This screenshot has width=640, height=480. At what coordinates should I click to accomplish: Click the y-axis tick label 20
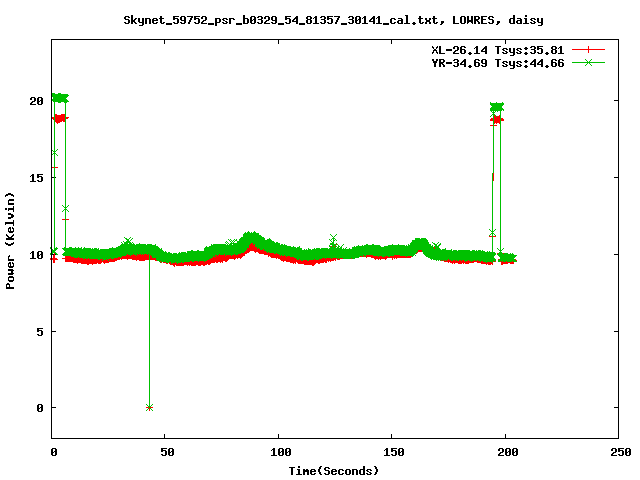point(36,101)
